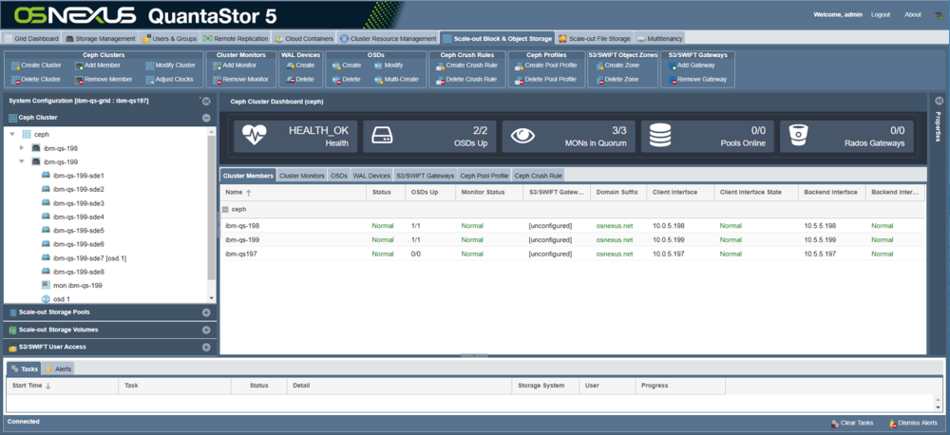Open the Cloud Containers tab
The height and width of the screenshot is (435, 950).
pos(304,38)
